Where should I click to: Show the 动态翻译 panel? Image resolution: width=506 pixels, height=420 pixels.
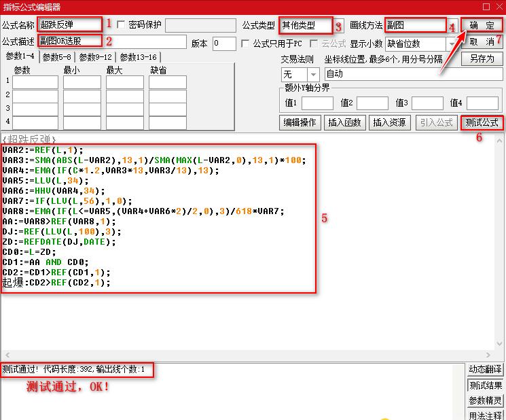(x=485, y=369)
